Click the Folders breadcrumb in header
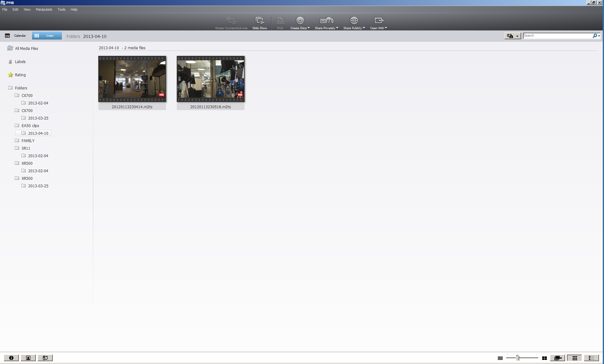 (73, 36)
